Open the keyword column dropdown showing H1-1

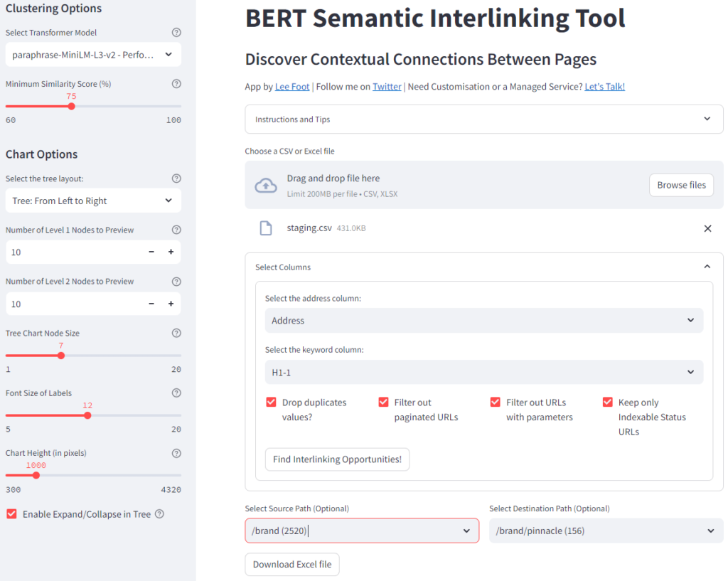point(483,372)
